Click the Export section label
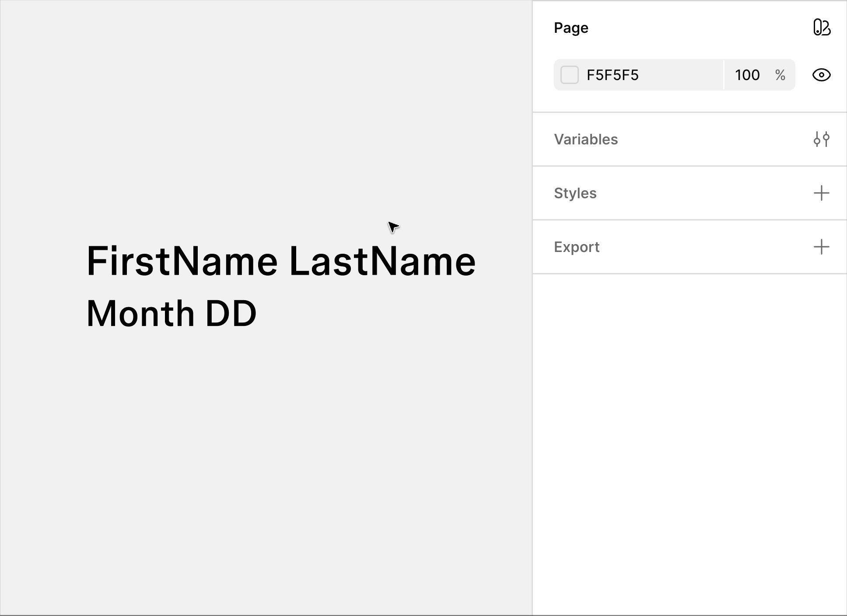The image size is (847, 616). [576, 247]
